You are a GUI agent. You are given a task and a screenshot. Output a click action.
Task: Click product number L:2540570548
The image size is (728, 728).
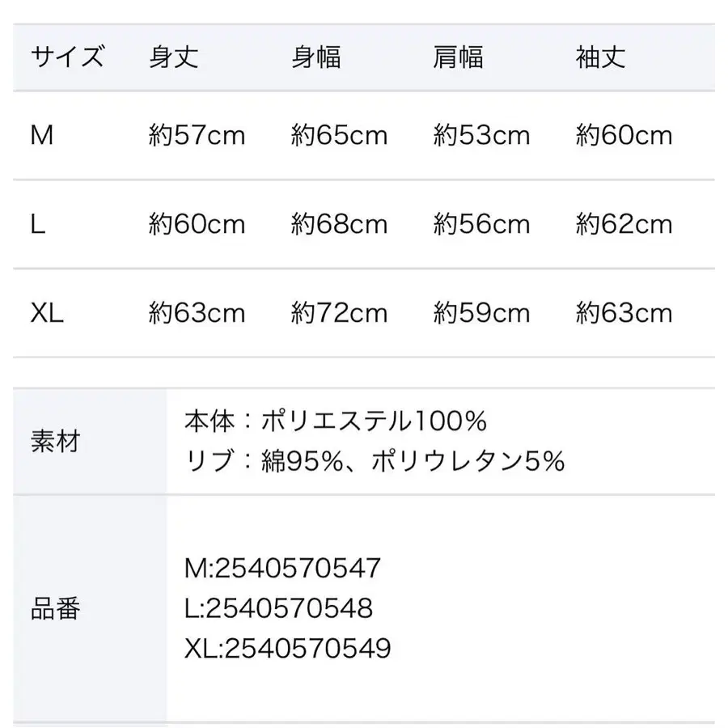point(279,607)
